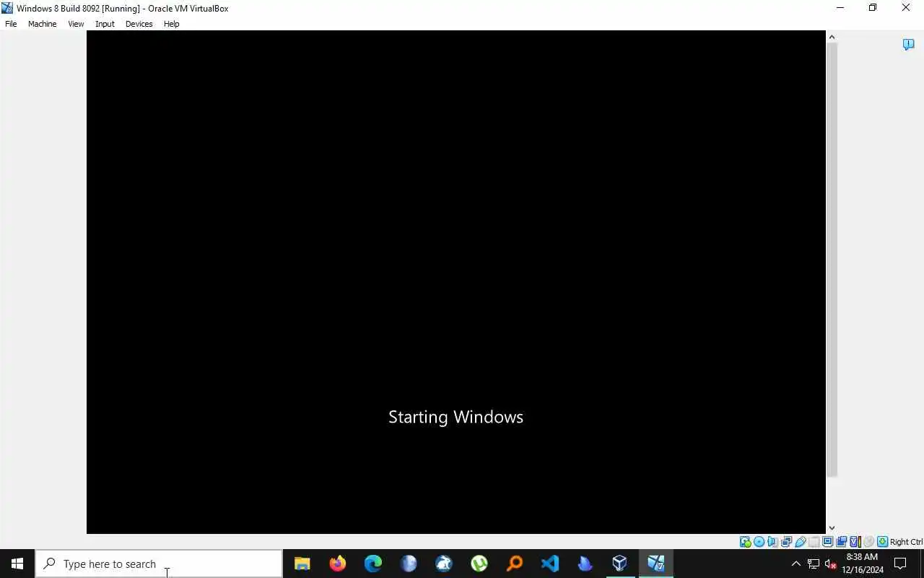Click the shared folders status icon
The width and height of the screenshot is (924, 578).
point(814,542)
